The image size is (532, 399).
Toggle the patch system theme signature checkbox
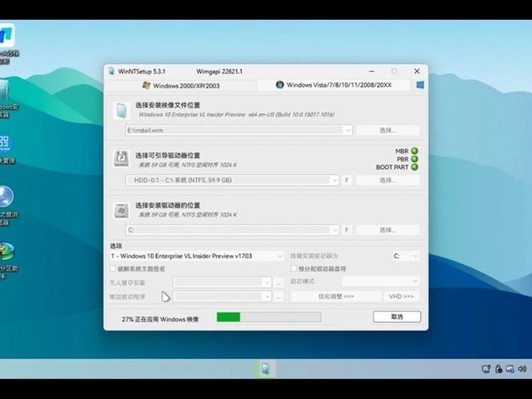(x=112, y=269)
